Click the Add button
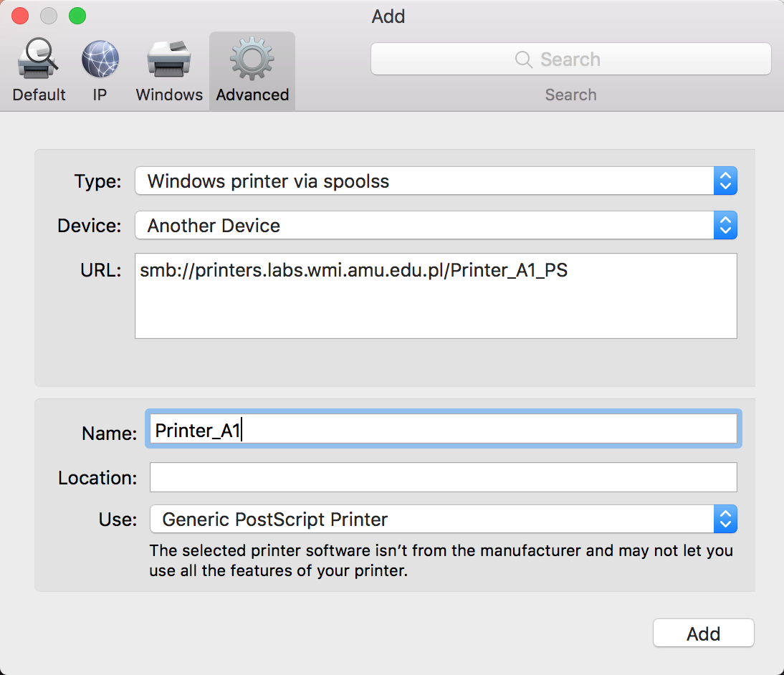 703,633
